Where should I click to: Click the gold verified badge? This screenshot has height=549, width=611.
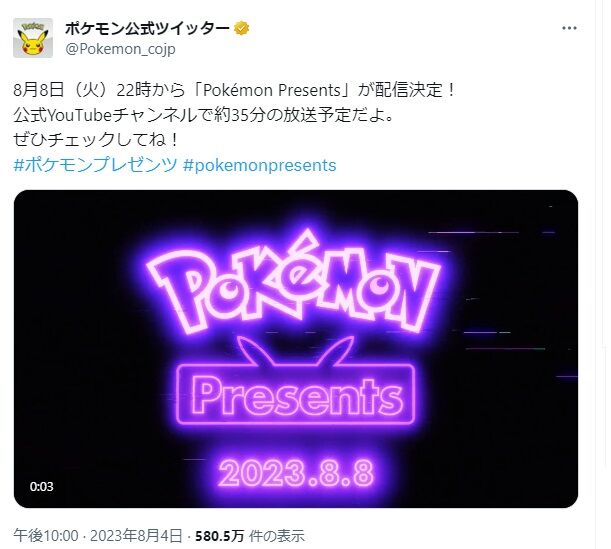click(x=242, y=28)
